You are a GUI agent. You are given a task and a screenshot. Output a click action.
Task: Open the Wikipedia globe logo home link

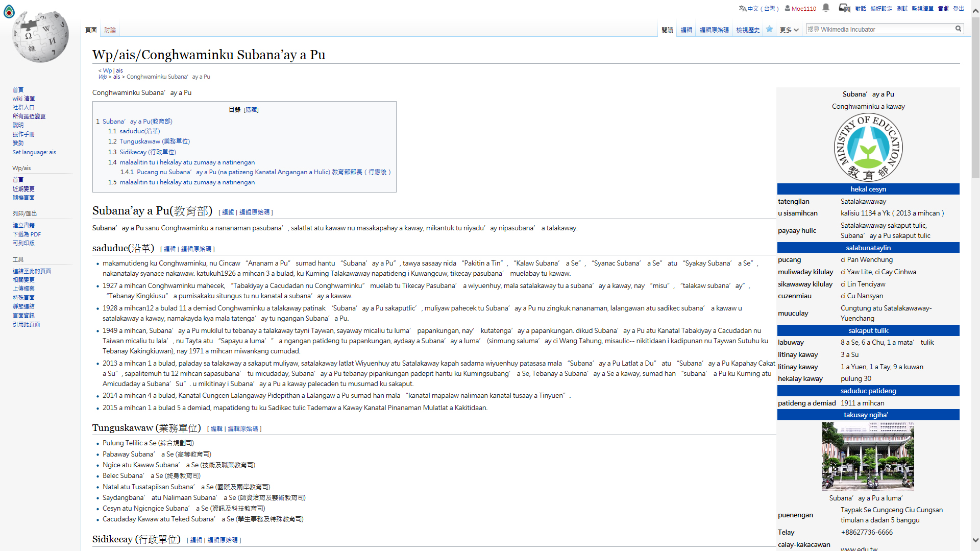click(40, 37)
